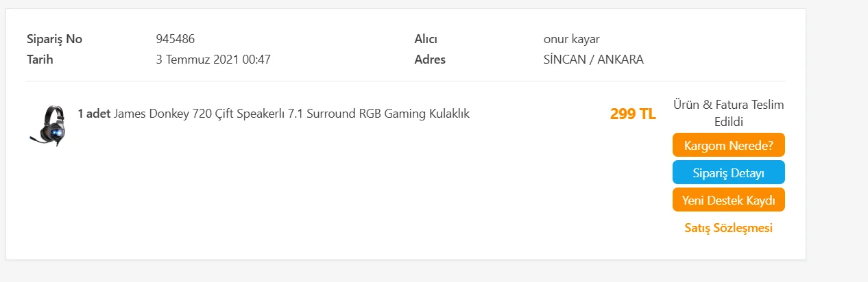
Task: Click the divider line below the order header
Action: (x=406, y=81)
